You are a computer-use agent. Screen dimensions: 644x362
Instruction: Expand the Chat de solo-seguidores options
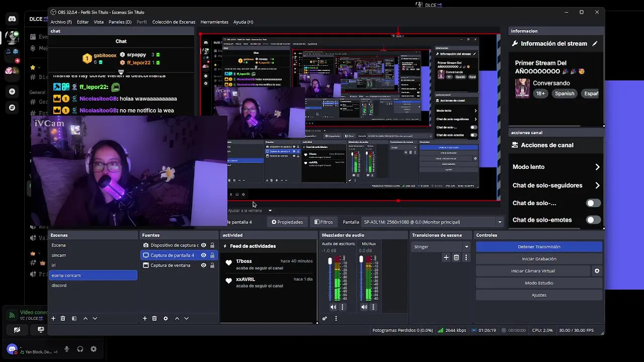pyautogui.click(x=597, y=186)
